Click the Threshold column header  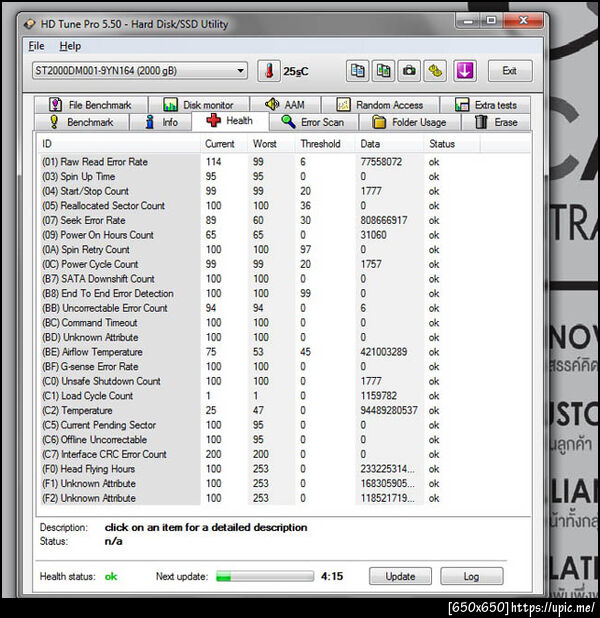tap(325, 144)
